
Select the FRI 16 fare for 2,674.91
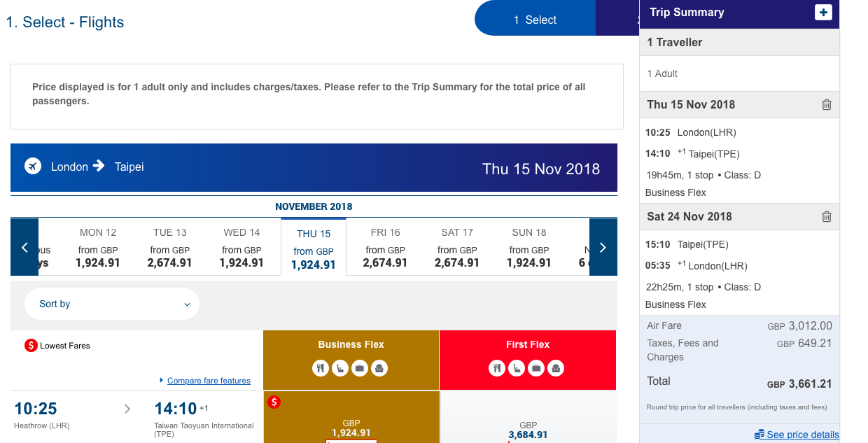(x=385, y=246)
